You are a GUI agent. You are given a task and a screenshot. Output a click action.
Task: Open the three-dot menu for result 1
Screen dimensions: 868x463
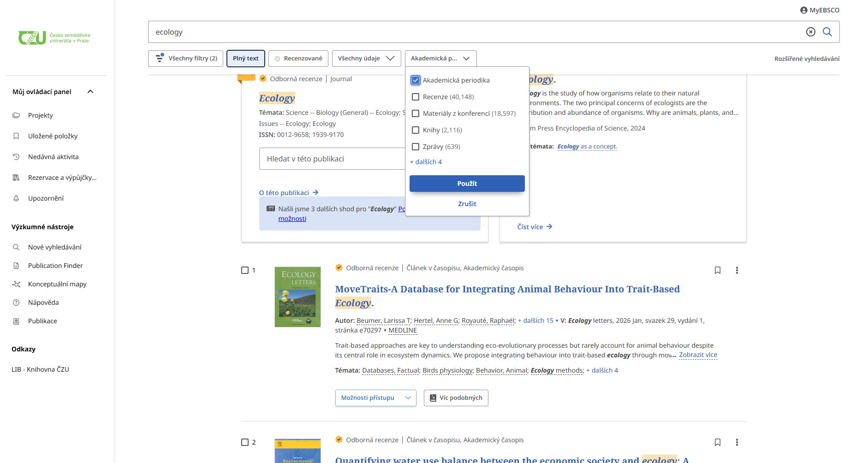coord(737,270)
